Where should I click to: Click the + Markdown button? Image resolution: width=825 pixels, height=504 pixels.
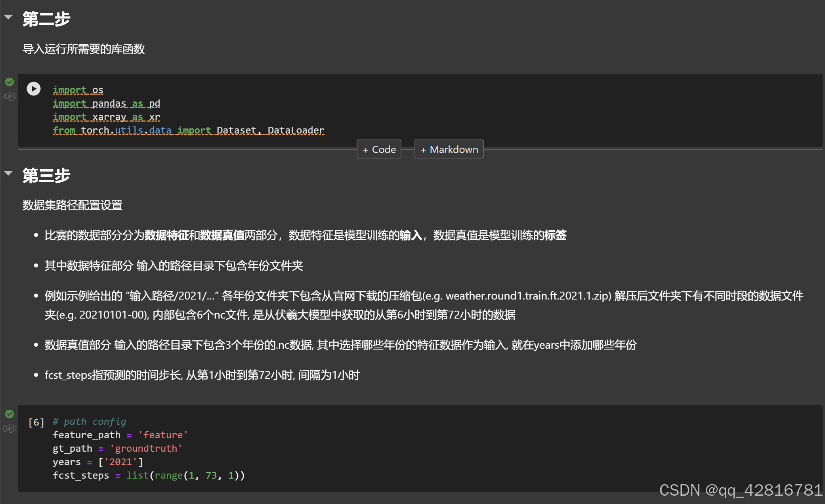[449, 149]
